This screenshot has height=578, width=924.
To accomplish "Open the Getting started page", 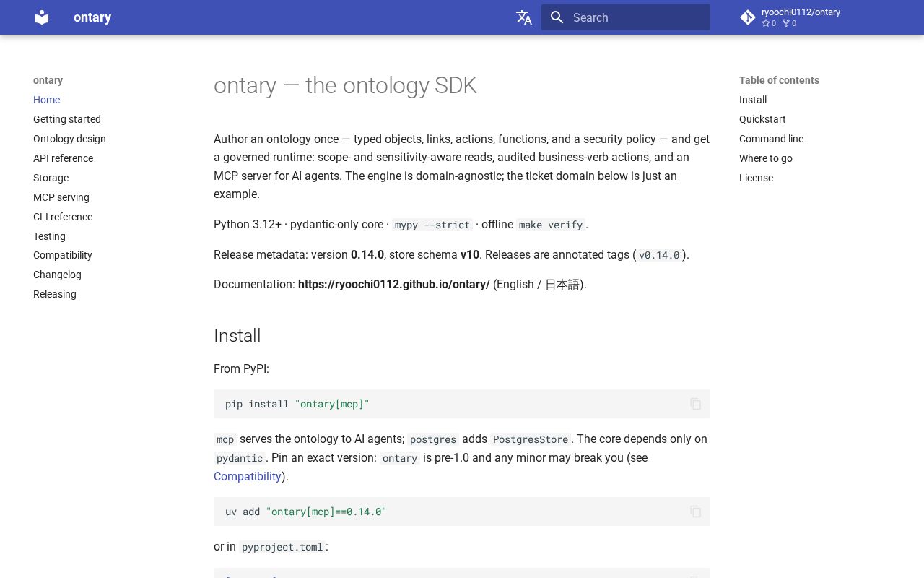I will pos(67,119).
